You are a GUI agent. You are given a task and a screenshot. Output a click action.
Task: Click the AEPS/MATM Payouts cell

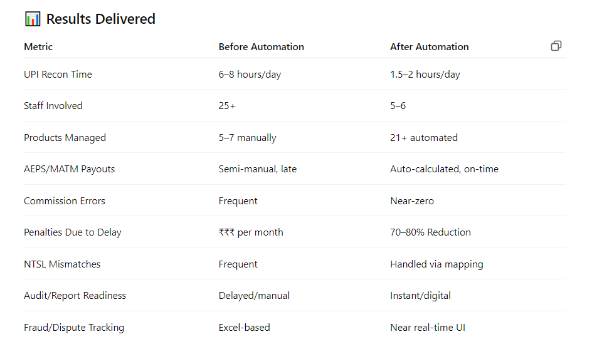click(70, 169)
